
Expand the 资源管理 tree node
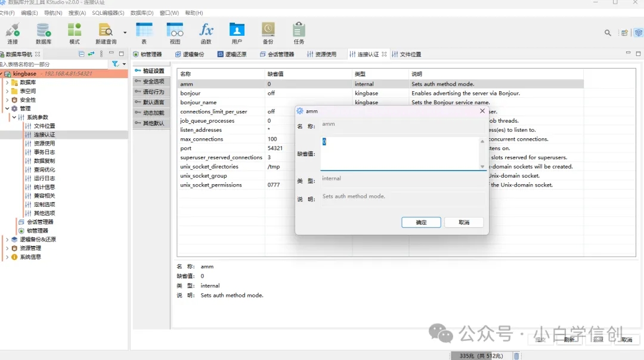[x=7, y=248]
